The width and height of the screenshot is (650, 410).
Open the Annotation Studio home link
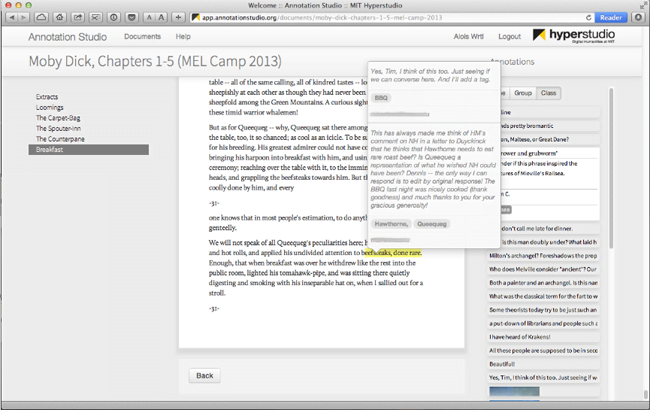click(68, 37)
